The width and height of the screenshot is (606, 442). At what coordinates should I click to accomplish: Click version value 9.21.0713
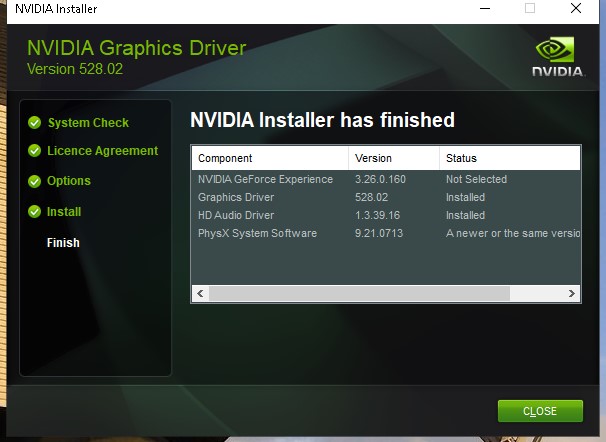tap(379, 233)
